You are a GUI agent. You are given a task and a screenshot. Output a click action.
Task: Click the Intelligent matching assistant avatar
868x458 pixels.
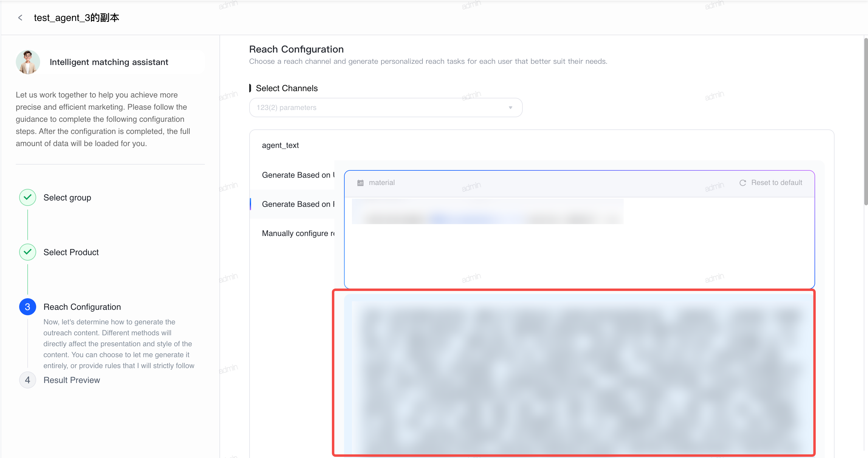point(28,62)
